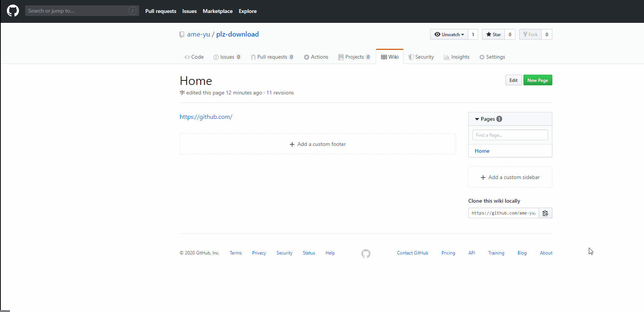Click the GitHub mark in the footer
The width and height of the screenshot is (644, 312).
click(366, 253)
